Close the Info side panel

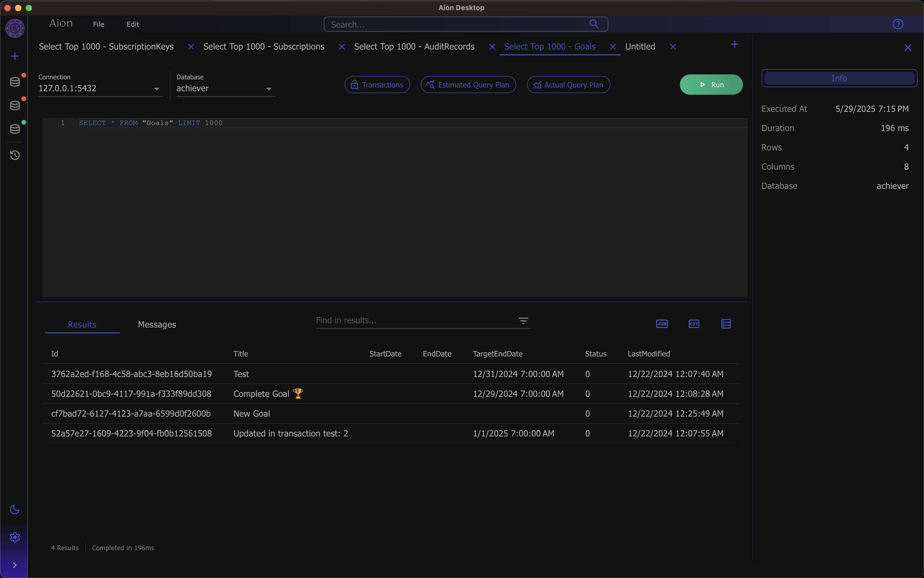(908, 48)
